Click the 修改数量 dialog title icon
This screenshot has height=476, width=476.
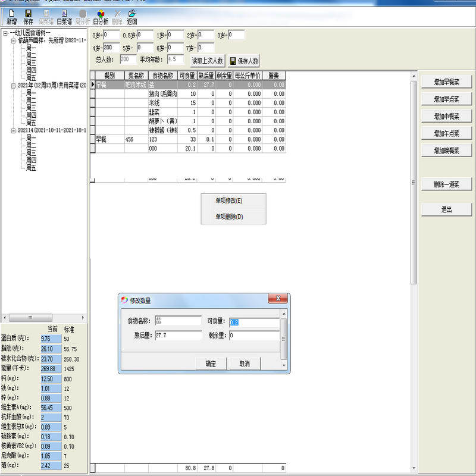click(x=124, y=300)
